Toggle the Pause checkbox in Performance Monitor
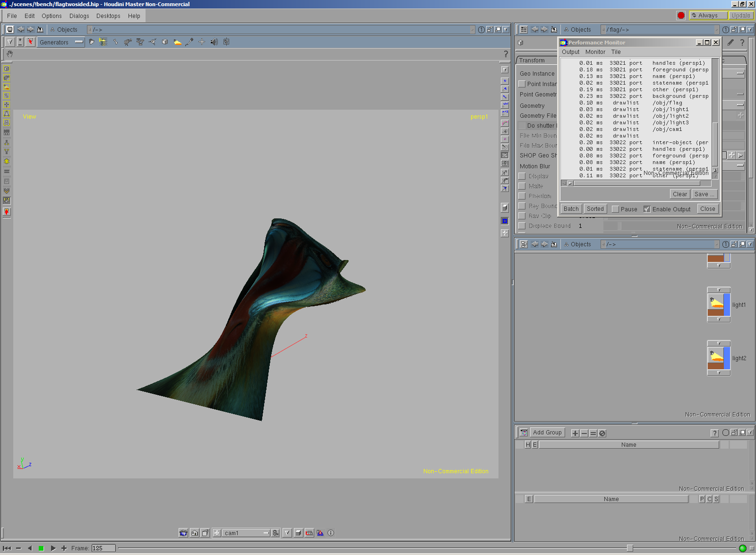Image resolution: width=756 pixels, height=555 pixels. 615,209
